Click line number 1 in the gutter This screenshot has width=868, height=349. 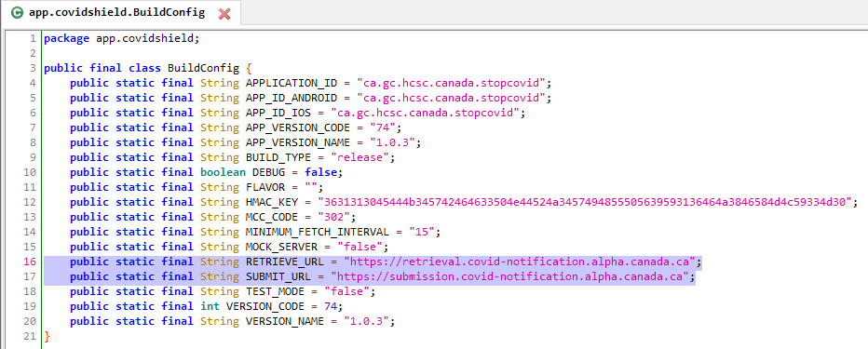33,39
